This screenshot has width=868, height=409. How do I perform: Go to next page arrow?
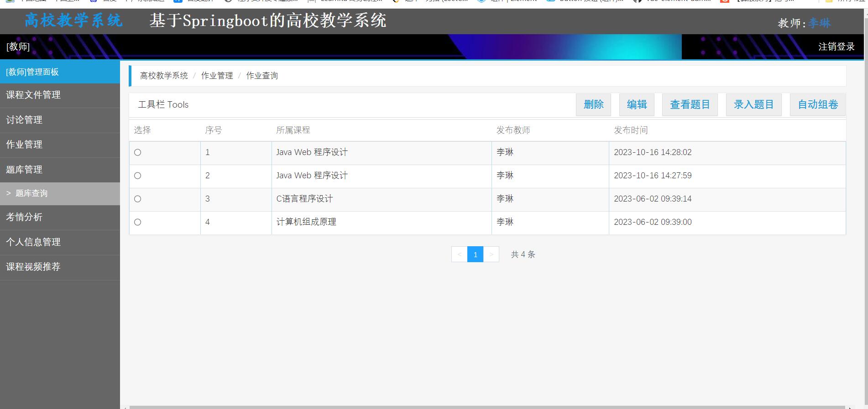pyautogui.click(x=491, y=254)
